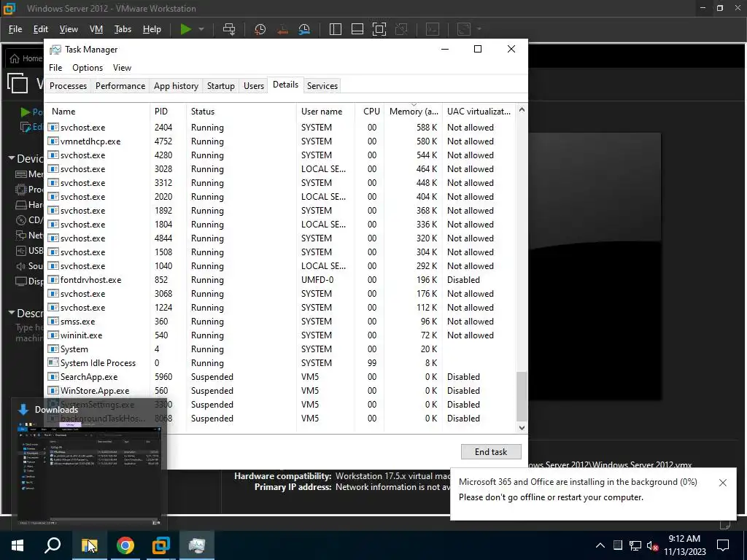Open VMware File menu
The width and height of the screenshot is (747, 560).
tap(15, 29)
